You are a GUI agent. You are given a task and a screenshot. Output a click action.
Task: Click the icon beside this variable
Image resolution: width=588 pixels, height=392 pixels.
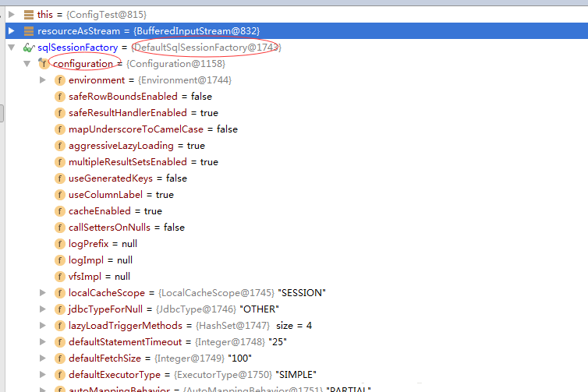point(29,15)
